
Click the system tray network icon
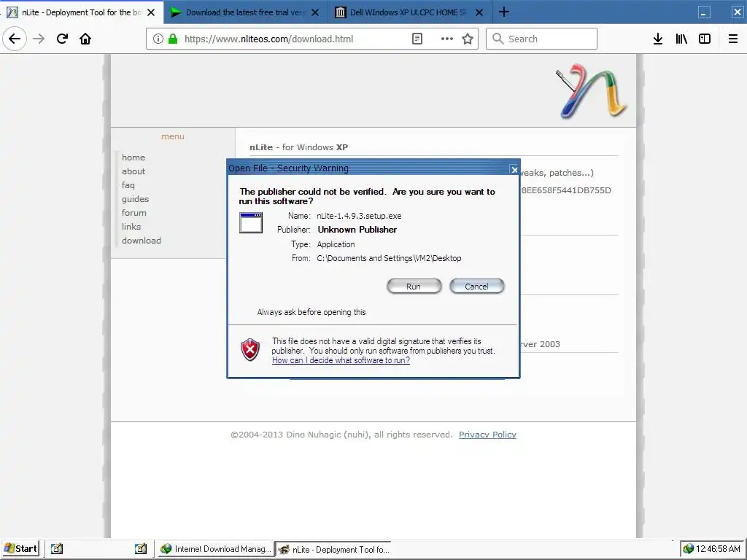[688, 549]
